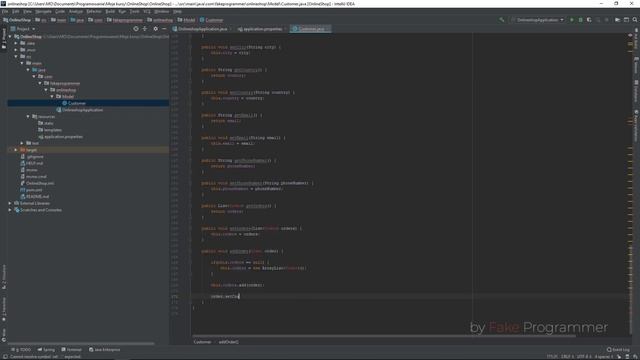This screenshot has height=360, width=640.
Task: Open the TODO tool window
Action: coord(21,350)
